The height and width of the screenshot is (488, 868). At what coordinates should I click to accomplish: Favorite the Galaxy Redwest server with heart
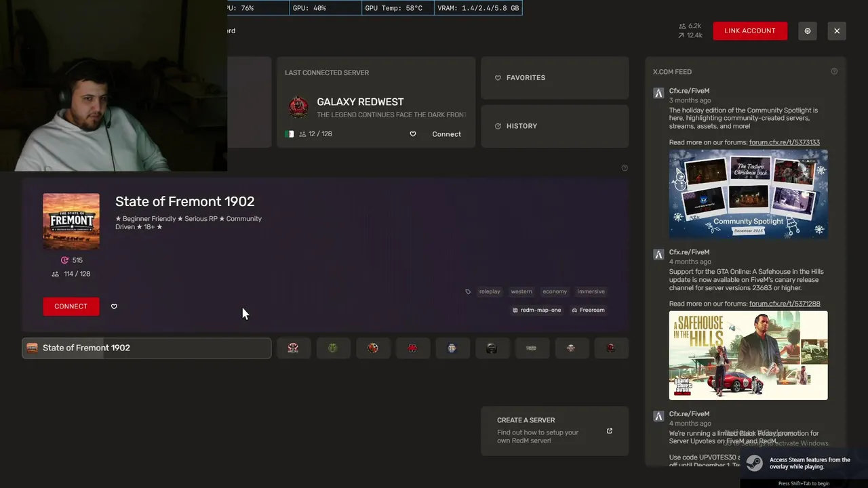(412, 134)
